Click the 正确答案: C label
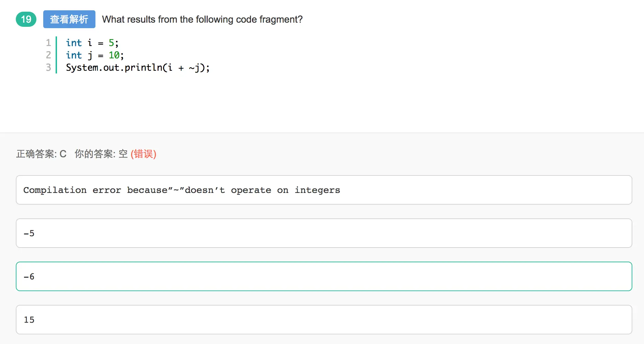 click(41, 154)
